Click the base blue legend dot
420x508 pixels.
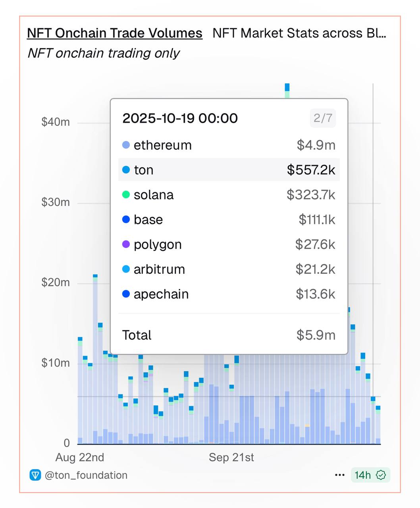tap(126, 219)
